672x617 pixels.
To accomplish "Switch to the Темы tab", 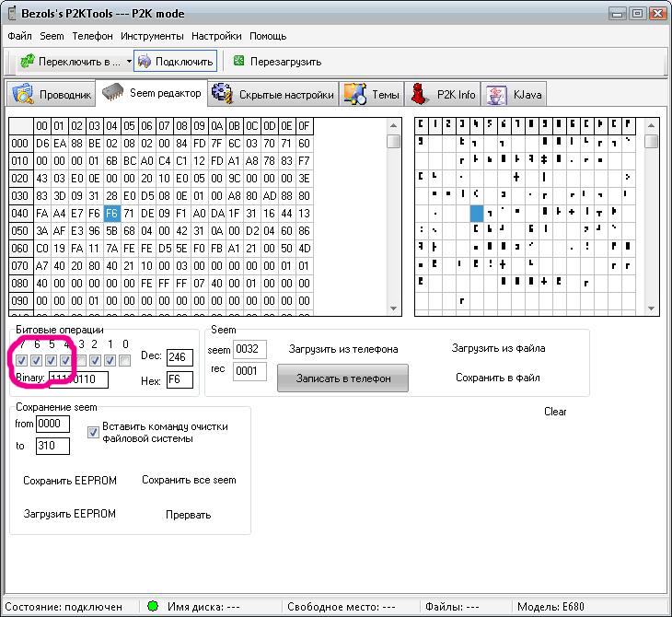I will pyautogui.click(x=372, y=94).
